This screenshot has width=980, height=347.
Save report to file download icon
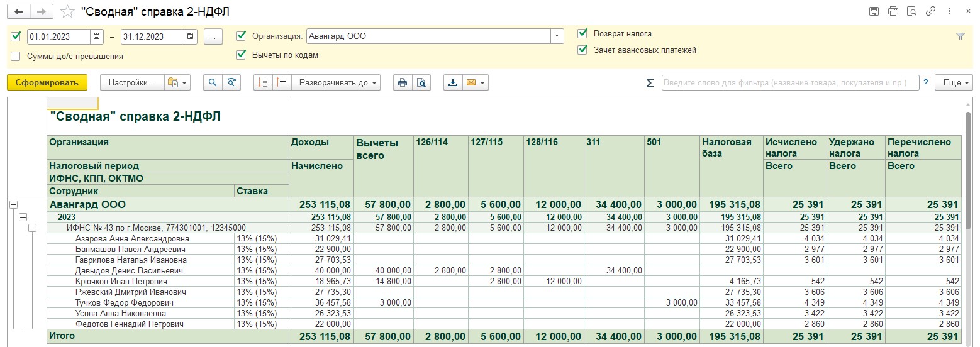coord(453,82)
